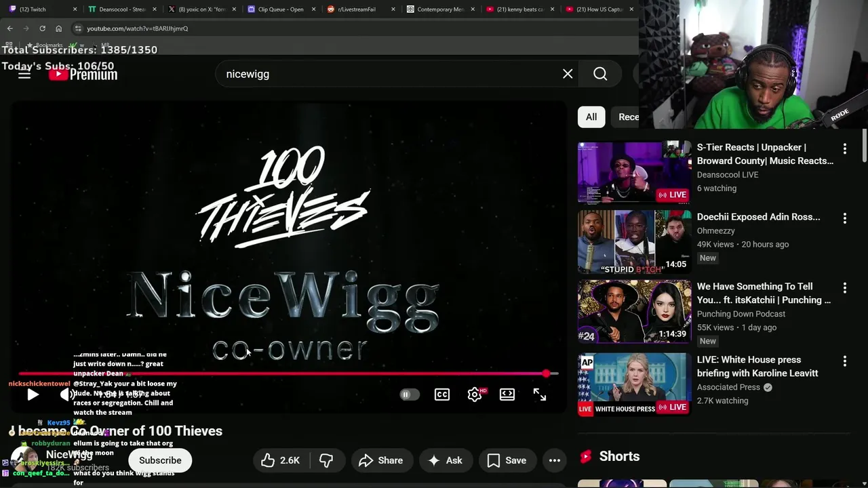Image resolution: width=868 pixels, height=488 pixels.
Task: Open options for We Have Something video
Action: tap(844, 288)
